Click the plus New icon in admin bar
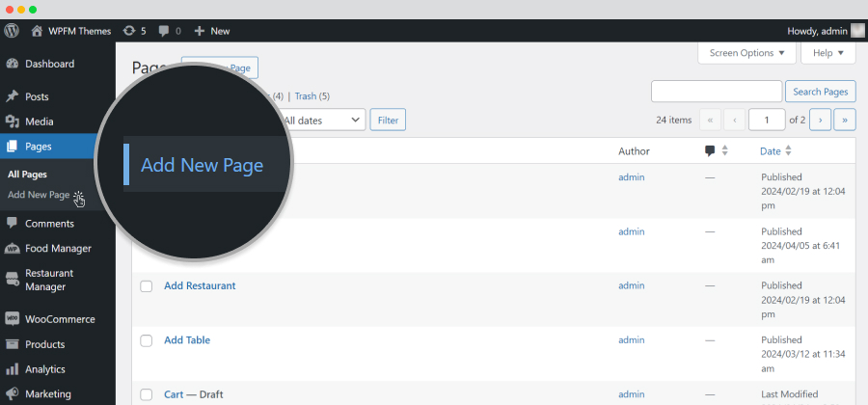The image size is (868, 405). [x=200, y=31]
